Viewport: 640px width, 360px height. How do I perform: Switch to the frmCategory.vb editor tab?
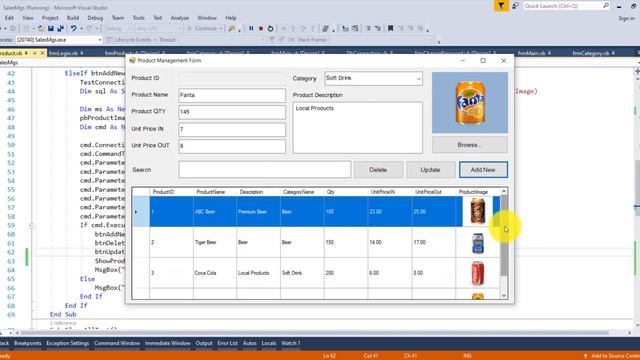591,53
